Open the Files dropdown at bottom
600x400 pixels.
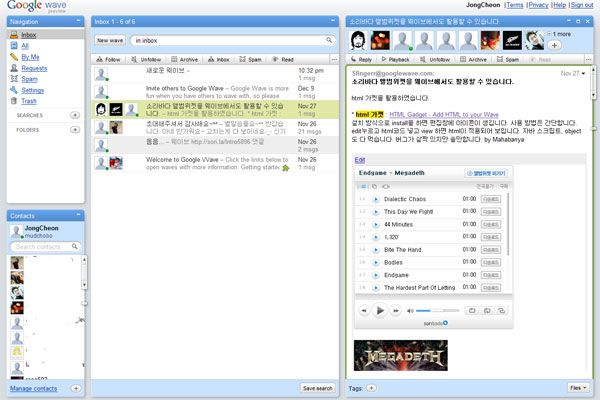click(578, 388)
